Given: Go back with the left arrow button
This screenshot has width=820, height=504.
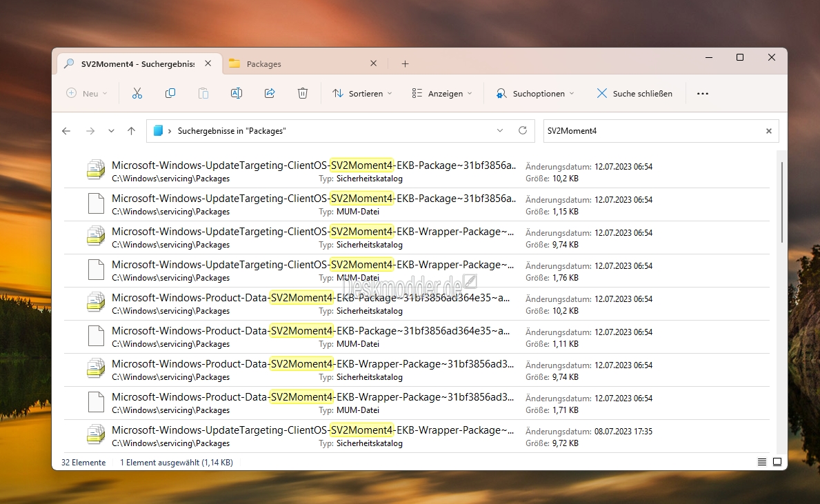Looking at the screenshot, I should point(66,131).
